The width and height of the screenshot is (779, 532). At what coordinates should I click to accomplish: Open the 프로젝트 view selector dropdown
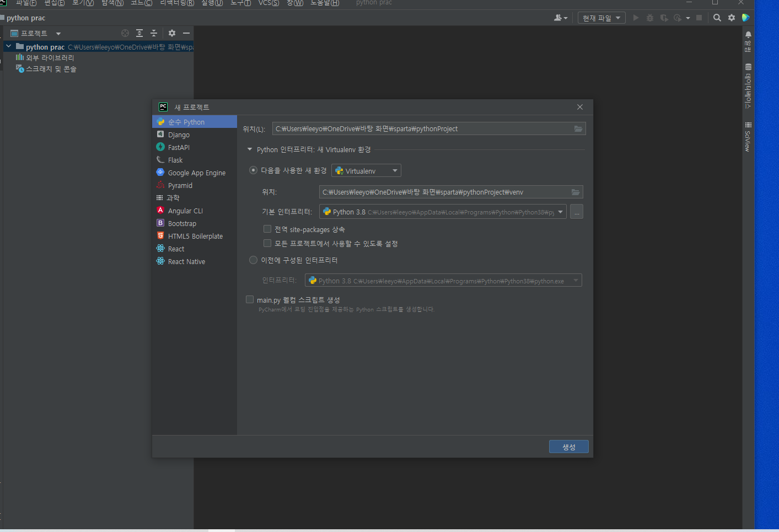tap(36, 34)
